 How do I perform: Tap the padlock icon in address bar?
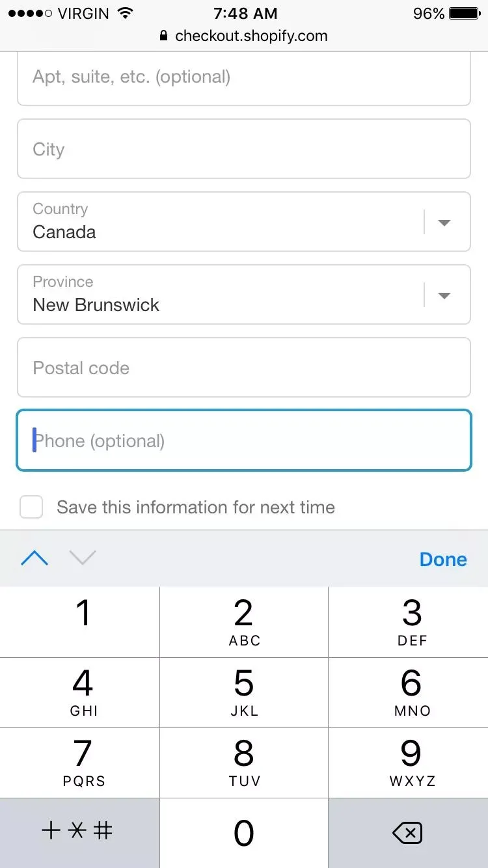pyautogui.click(x=163, y=36)
